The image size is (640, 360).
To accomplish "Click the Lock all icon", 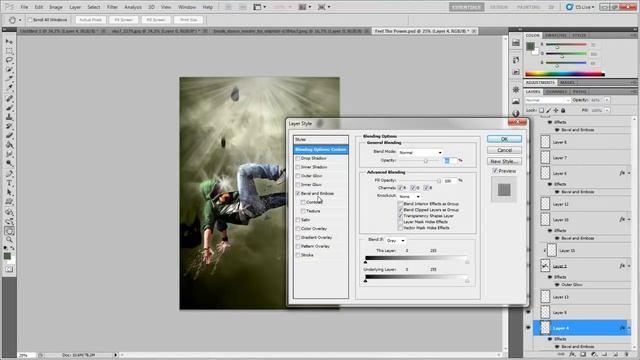I will click(x=563, y=111).
